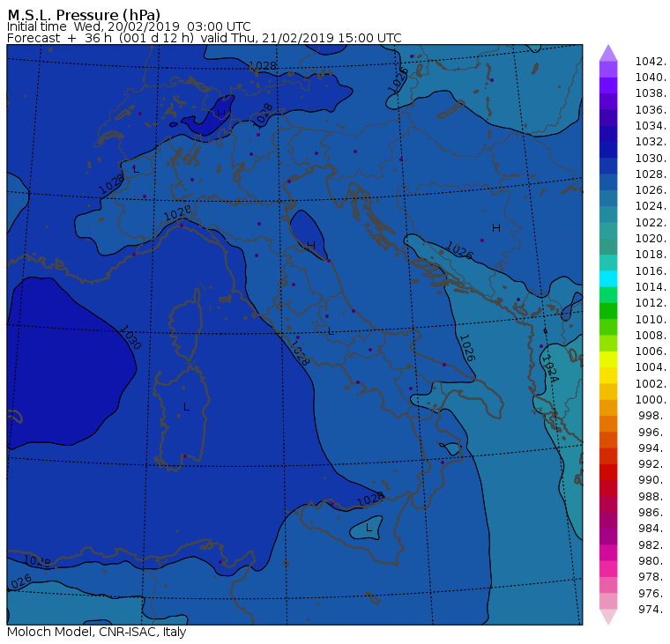
Task: Click the 980 legend value
Action: pyautogui.click(x=652, y=560)
